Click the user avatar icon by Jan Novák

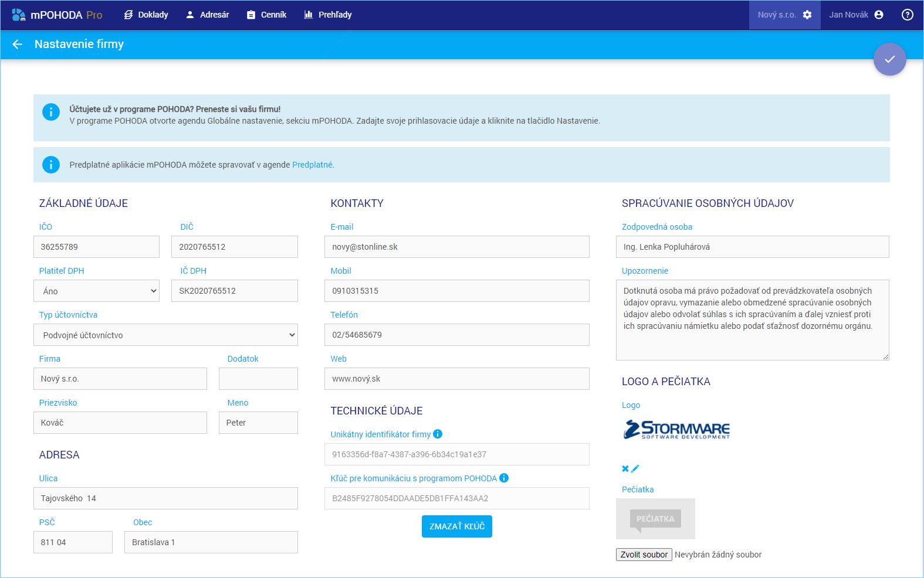[879, 15]
